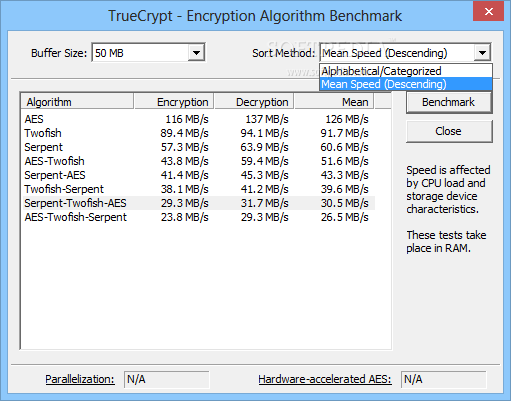The height and width of the screenshot is (401, 511).
Task: Select the AES row in results
Action: click(x=198, y=119)
